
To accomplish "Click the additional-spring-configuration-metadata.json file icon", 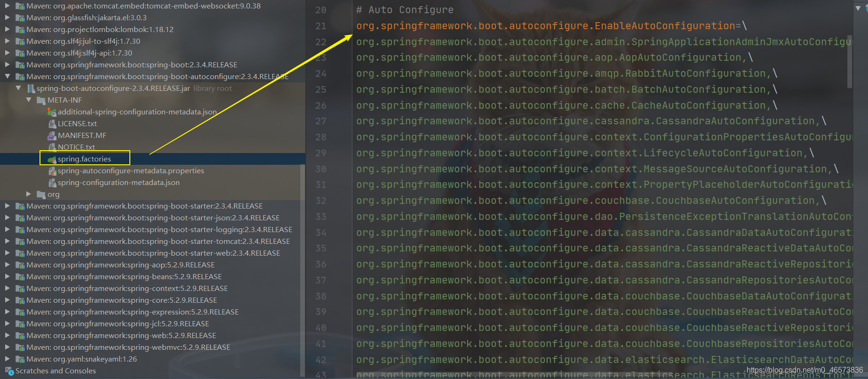I will coord(52,112).
